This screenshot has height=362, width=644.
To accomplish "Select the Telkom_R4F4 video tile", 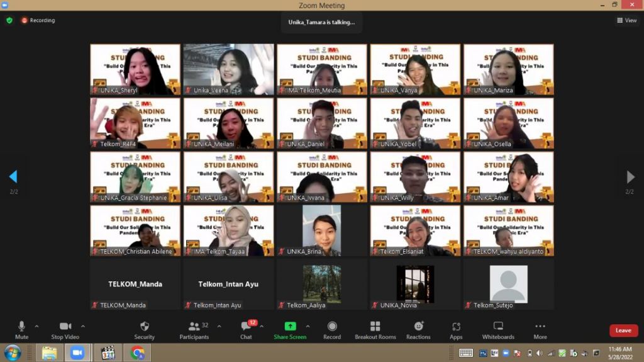I will click(135, 123).
